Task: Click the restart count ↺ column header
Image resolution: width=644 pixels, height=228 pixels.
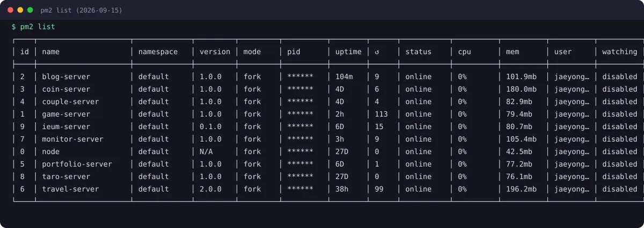Action: 377,52
